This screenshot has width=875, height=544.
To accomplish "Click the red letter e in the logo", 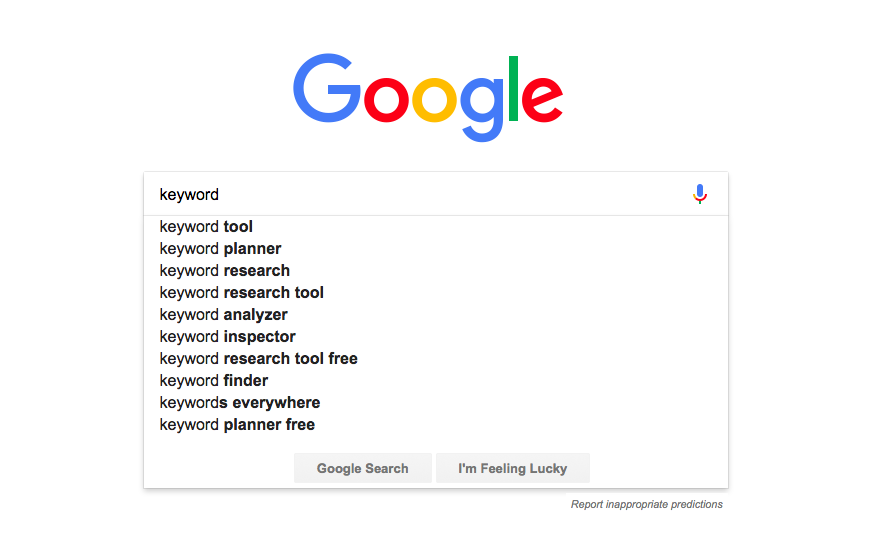I will tap(542, 99).
